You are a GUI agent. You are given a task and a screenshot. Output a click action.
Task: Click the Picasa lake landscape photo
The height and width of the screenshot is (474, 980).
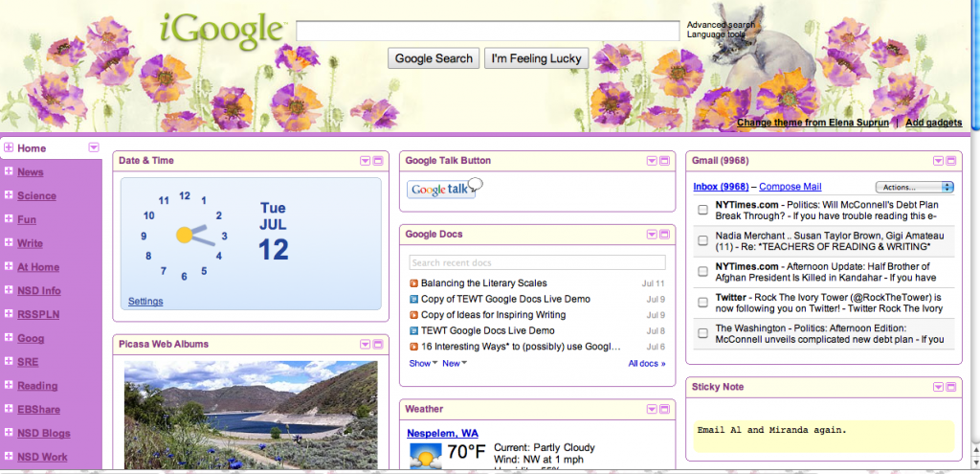pyautogui.click(x=251, y=415)
